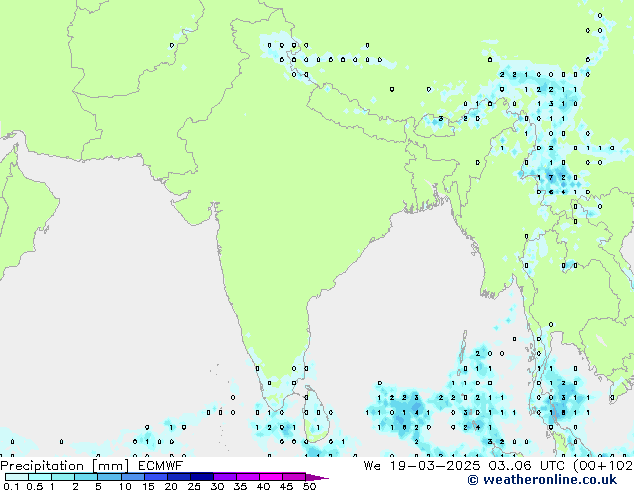This screenshot has width=634, height=490.
Task: Click the "35" legend scale label
Action: tap(240, 486)
